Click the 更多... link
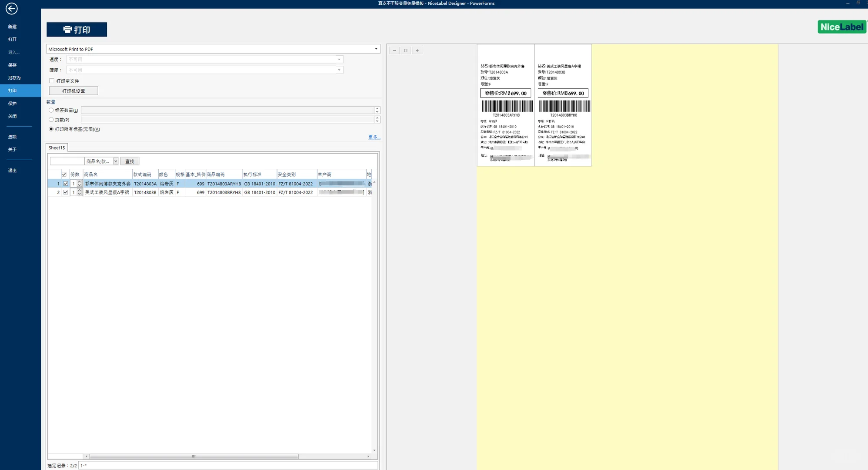Viewport: 868px width, 470px height. [374, 137]
